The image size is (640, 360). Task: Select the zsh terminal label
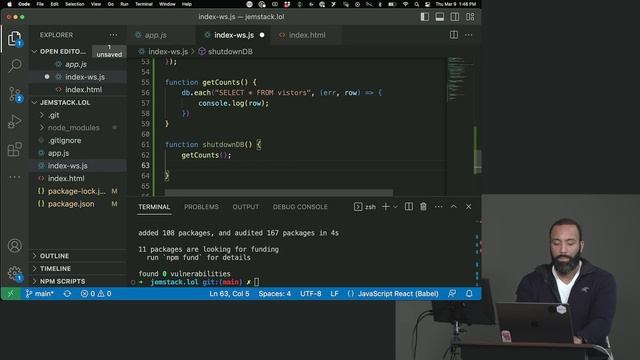[365, 207]
